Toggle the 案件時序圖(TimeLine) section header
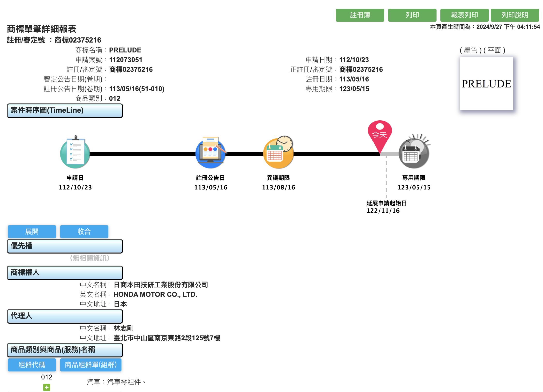Viewport: 543px width, 392px height. coord(65,111)
